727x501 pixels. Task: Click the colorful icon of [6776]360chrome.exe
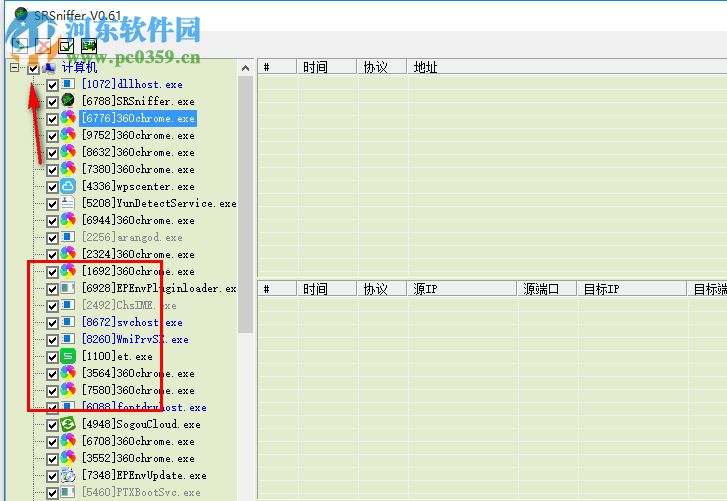(x=68, y=118)
